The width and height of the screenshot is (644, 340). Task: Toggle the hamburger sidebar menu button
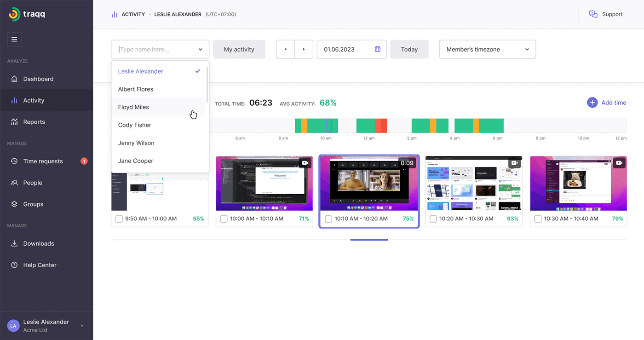pyautogui.click(x=14, y=40)
